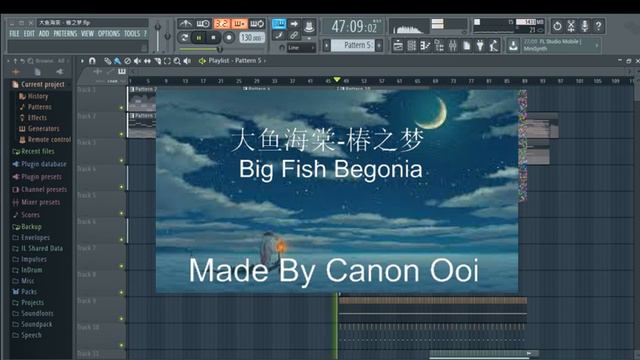The width and height of the screenshot is (640, 360).
Task: Open the Channel rack icon
Action: 411,46
